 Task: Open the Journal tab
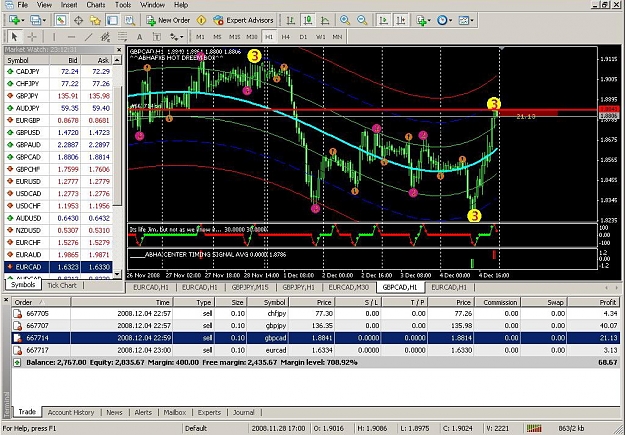244,413
